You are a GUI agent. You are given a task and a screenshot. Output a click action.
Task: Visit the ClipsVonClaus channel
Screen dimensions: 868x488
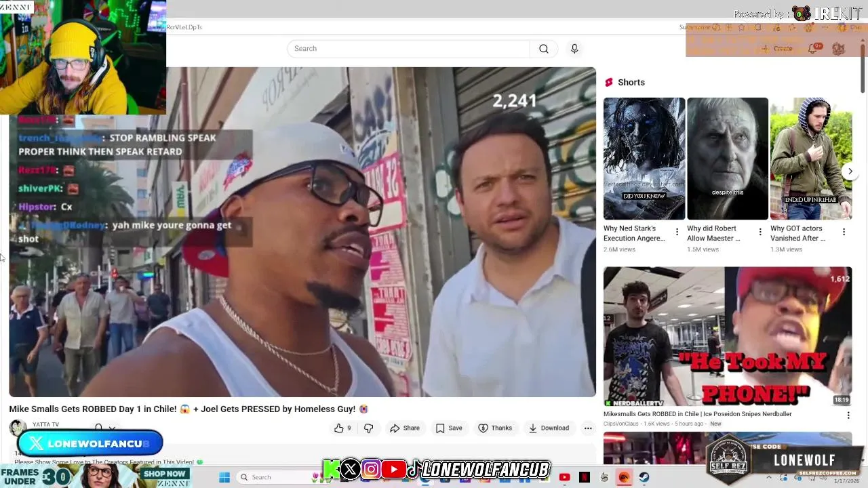621,424
